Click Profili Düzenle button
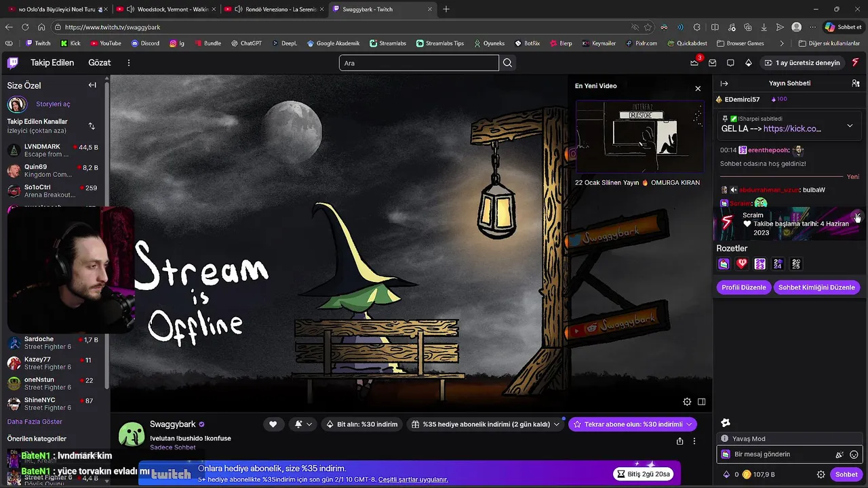Screen dimensions: 868x488 point(744,287)
